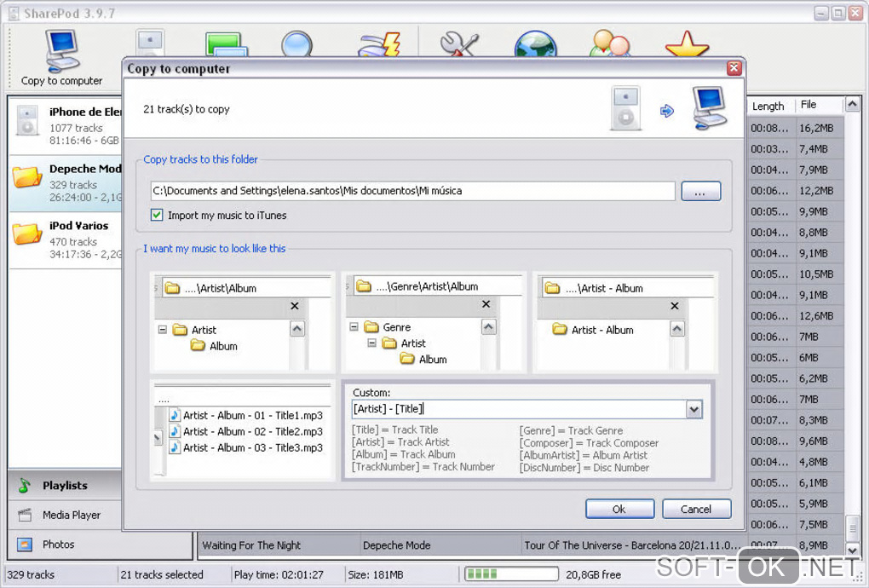Click track list scroll up arrow
Viewport: 869px width, 588px height.
(852, 104)
